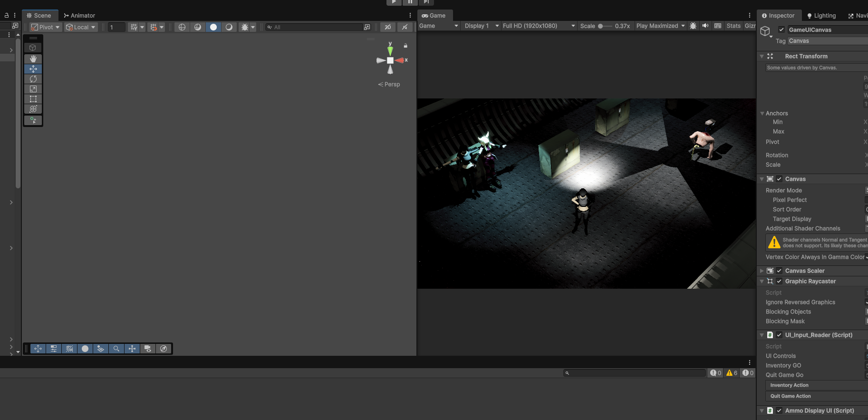Open the Pivot handle position dropdown
The width and height of the screenshot is (868, 420).
pos(46,27)
